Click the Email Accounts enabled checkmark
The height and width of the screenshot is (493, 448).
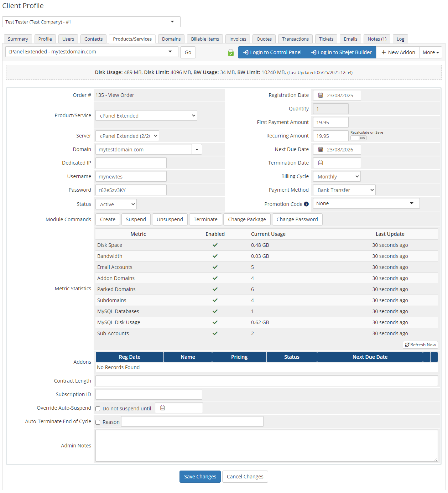215,267
